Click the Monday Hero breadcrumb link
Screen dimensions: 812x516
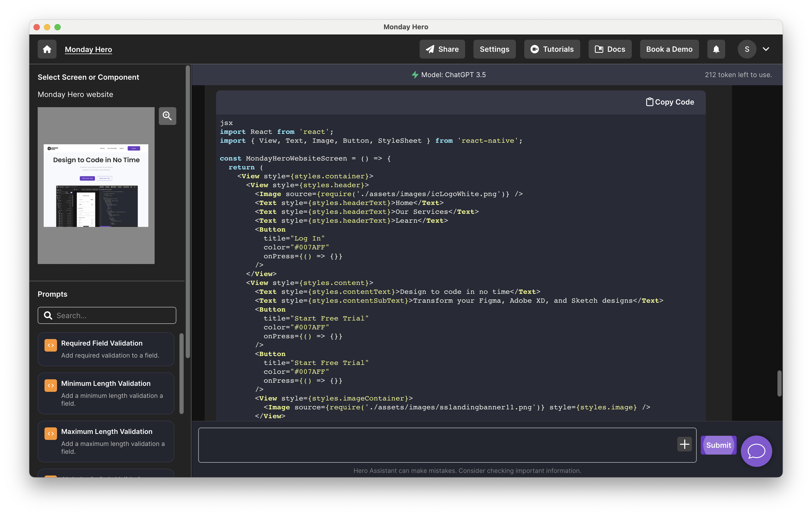(88, 49)
